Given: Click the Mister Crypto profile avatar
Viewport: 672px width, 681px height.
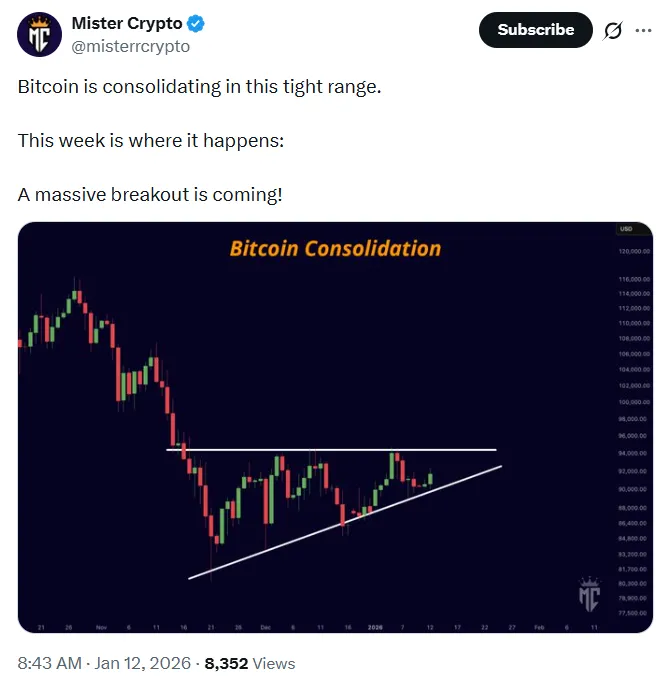Looking at the screenshot, I should click(39, 35).
